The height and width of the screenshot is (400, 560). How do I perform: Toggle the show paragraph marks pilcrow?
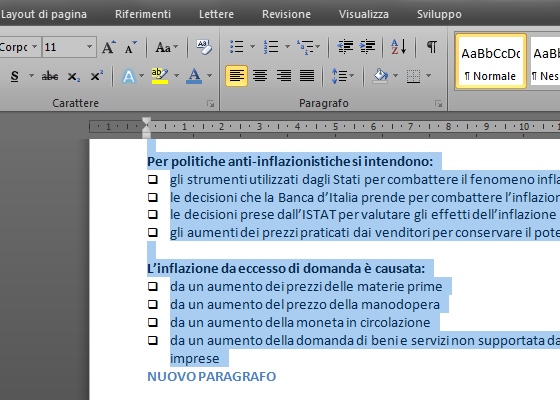[432, 47]
